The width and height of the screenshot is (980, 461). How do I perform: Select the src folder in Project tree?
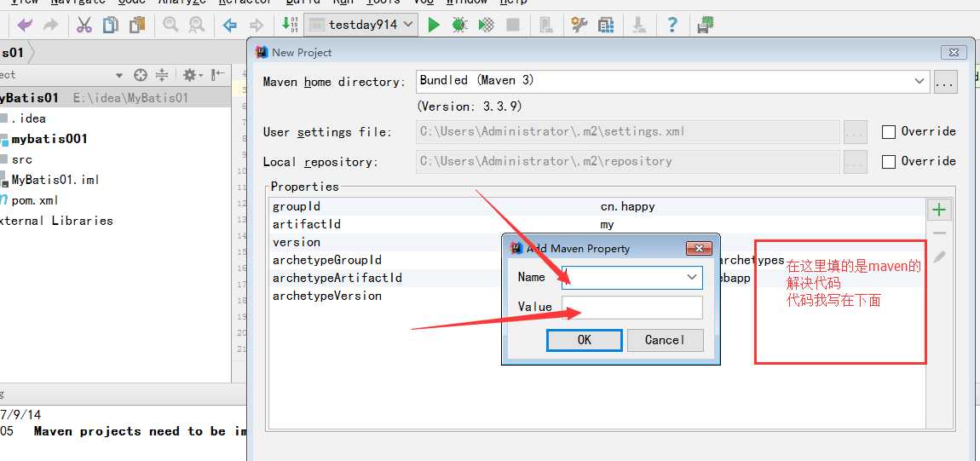pos(22,159)
